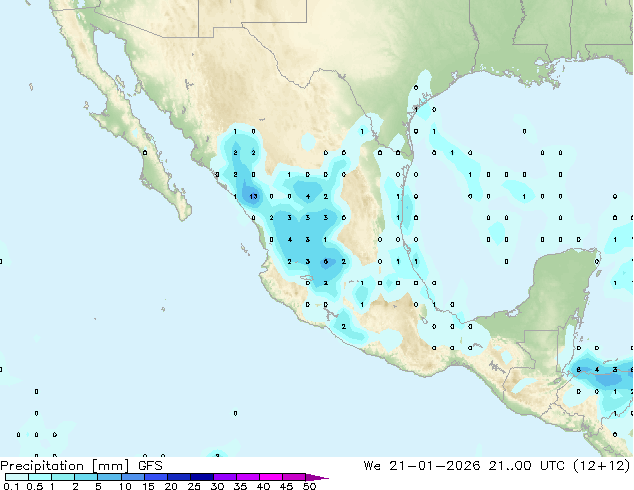Click the '(12+12)' forecast offset text

(x=602, y=466)
